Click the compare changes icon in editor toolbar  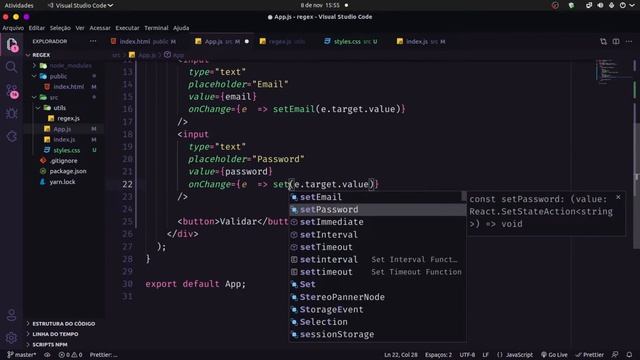point(603,41)
